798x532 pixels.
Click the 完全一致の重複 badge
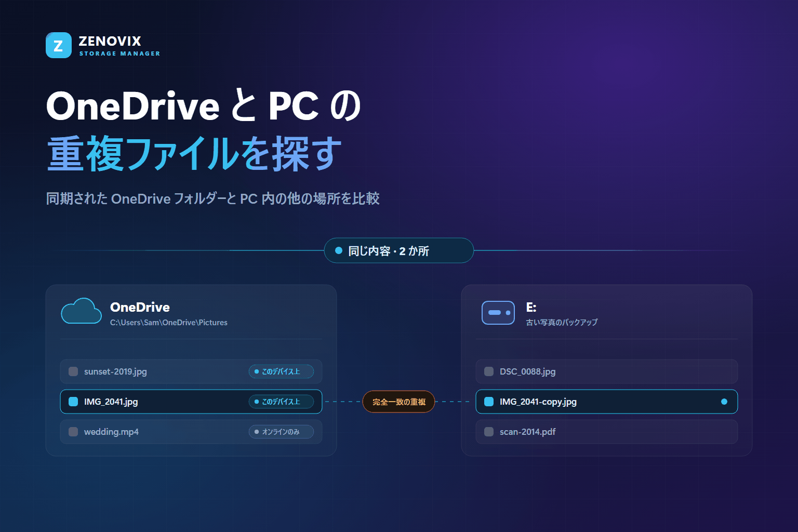[x=398, y=402]
